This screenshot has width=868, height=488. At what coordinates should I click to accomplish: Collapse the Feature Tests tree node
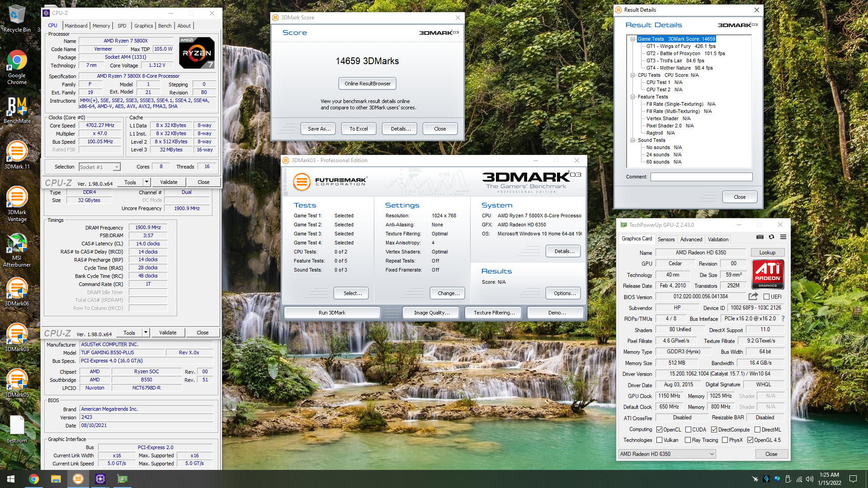click(633, 97)
